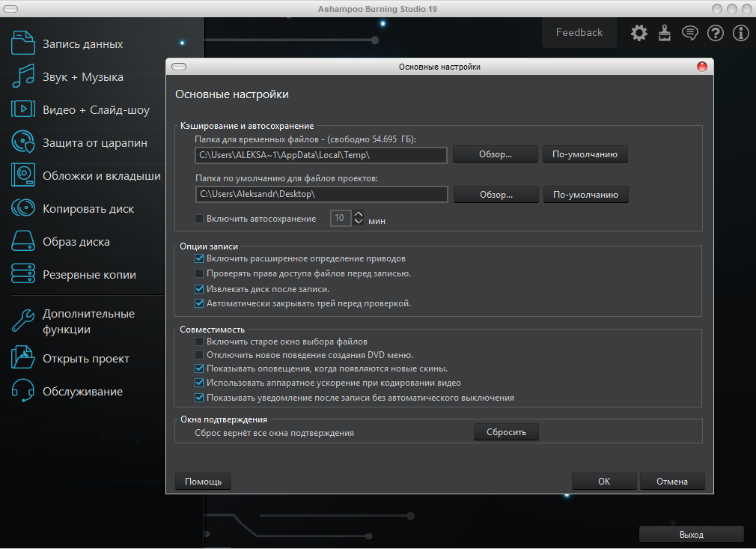This screenshot has height=549, width=756.
Task: Click the speech bubble icon in toolbar
Action: click(690, 33)
